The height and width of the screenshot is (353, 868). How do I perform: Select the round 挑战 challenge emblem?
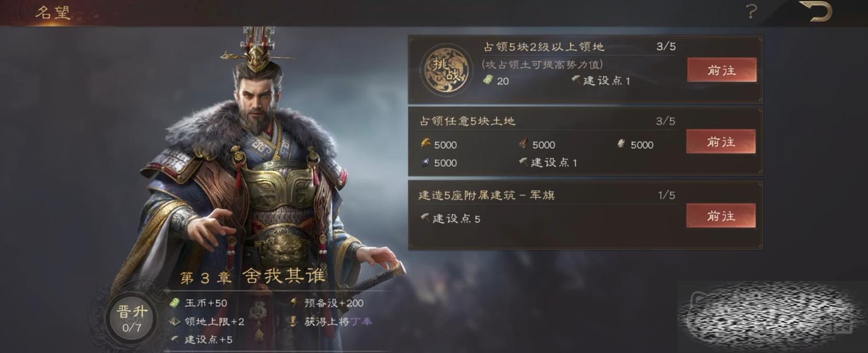447,70
